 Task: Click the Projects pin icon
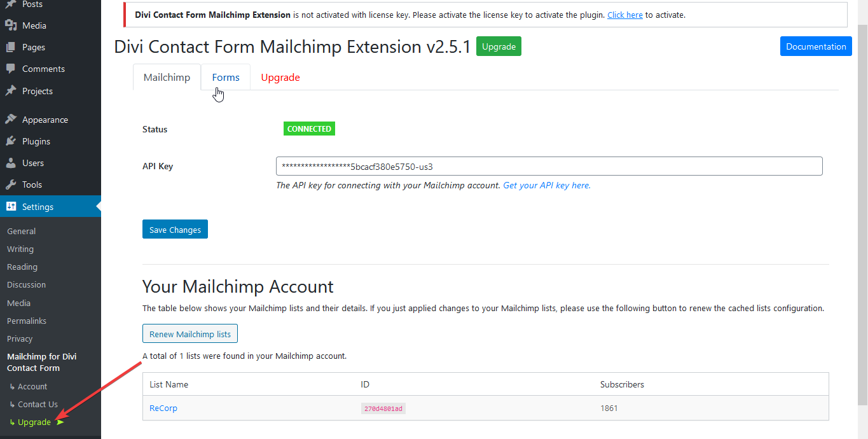pyautogui.click(x=11, y=91)
